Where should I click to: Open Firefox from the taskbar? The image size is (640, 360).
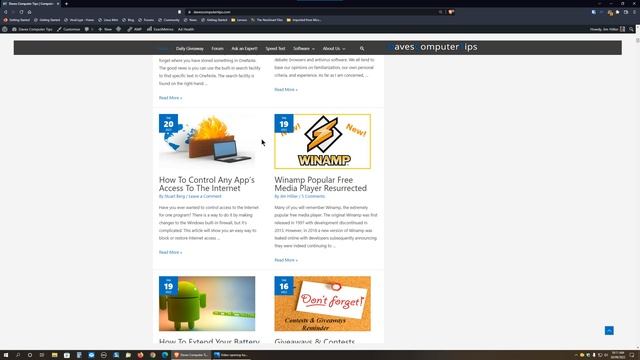[x=140, y=355]
